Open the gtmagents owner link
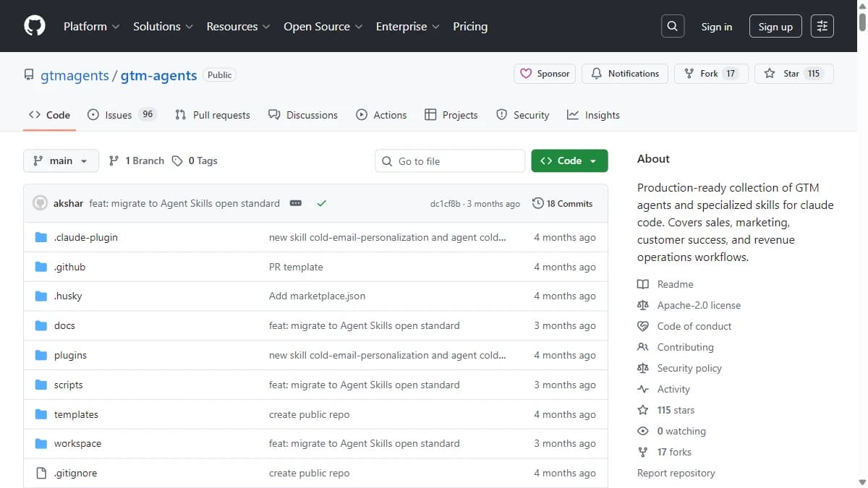Viewport: 868px width, 488px height. pos(75,75)
